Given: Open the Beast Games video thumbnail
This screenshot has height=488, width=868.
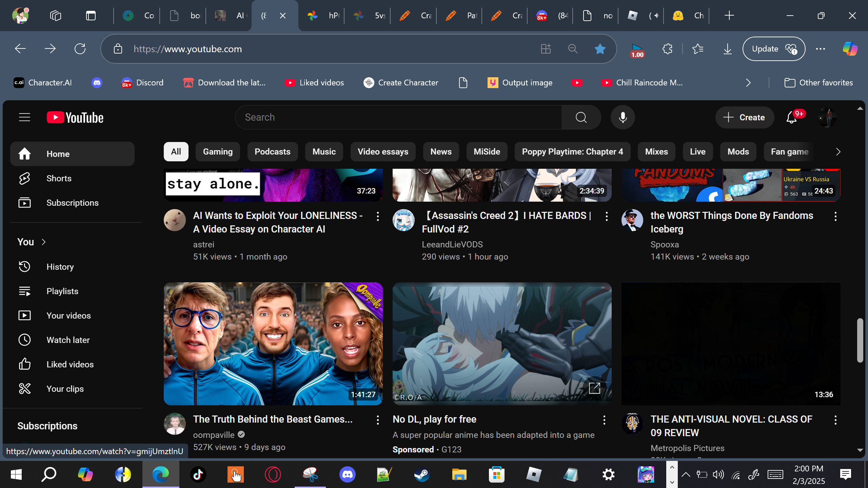Looking at the screenshot, I should point(273,344).
